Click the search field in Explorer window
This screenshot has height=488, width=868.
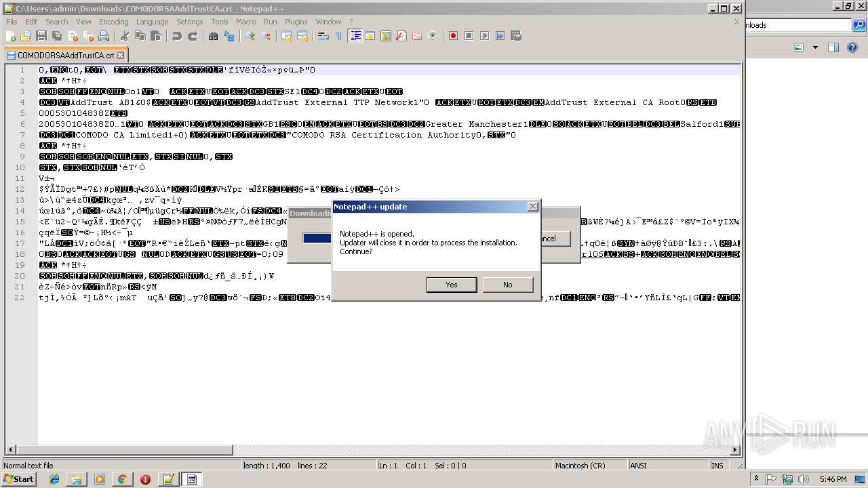point(799,25)
